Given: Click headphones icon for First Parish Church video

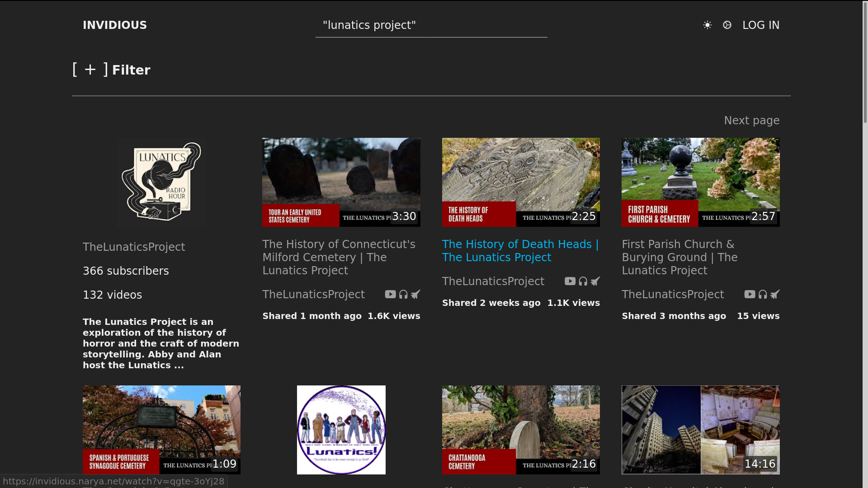Looking at the screenshot, I should click(763, 295).
